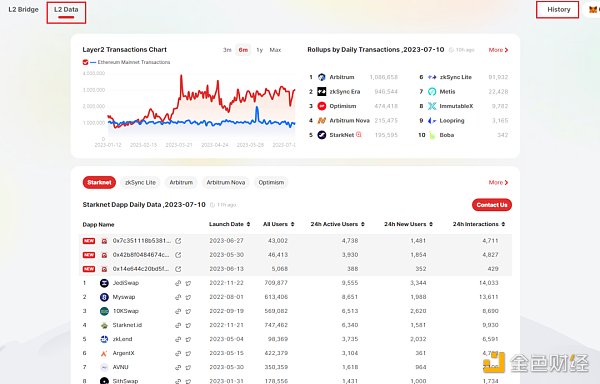
Task: Click the StarkNet magnifier icon in rollups list
Action: point(359,135)
